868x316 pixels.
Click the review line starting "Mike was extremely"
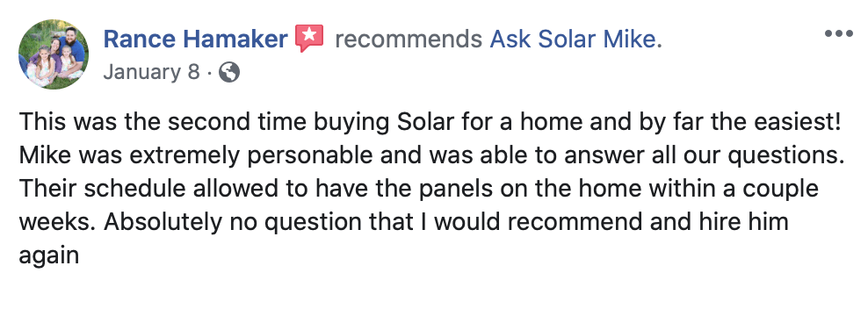(431, 156)
